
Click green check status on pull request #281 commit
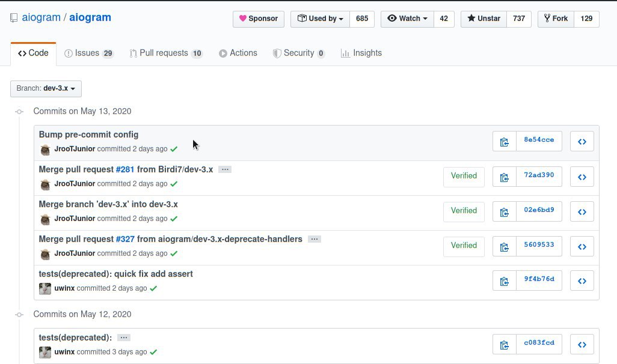click(x=174, y=184)
